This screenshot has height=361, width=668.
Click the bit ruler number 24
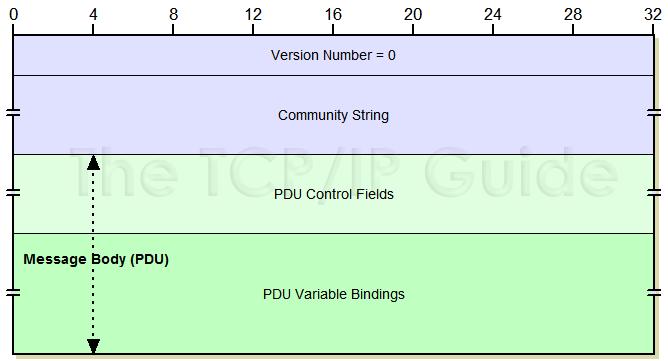pyautogui.click(x=493, y=14)
